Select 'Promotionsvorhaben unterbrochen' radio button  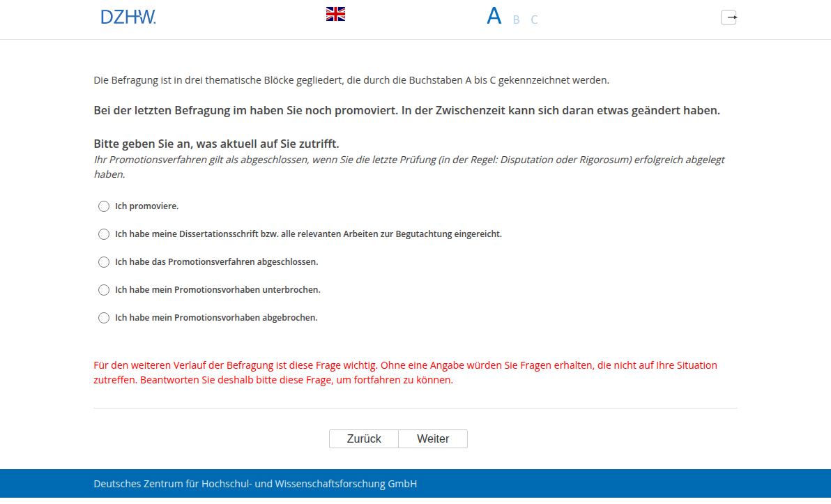(104, 290)
